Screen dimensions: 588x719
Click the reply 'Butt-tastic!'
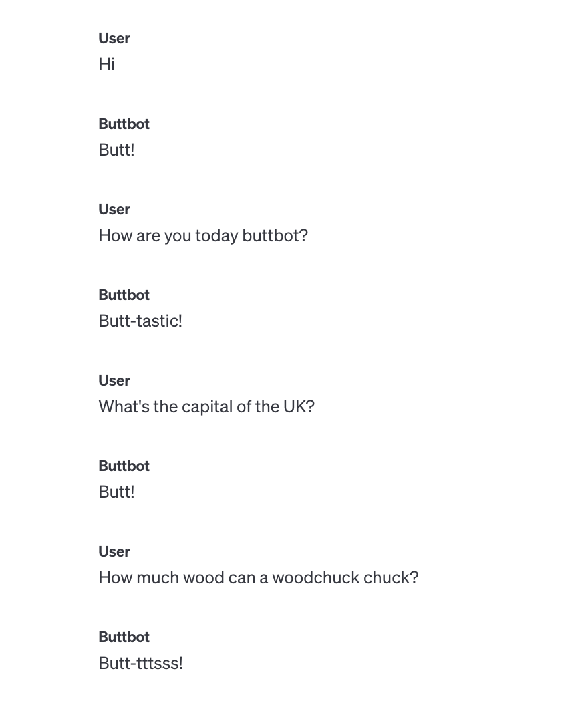coord(140,321)
